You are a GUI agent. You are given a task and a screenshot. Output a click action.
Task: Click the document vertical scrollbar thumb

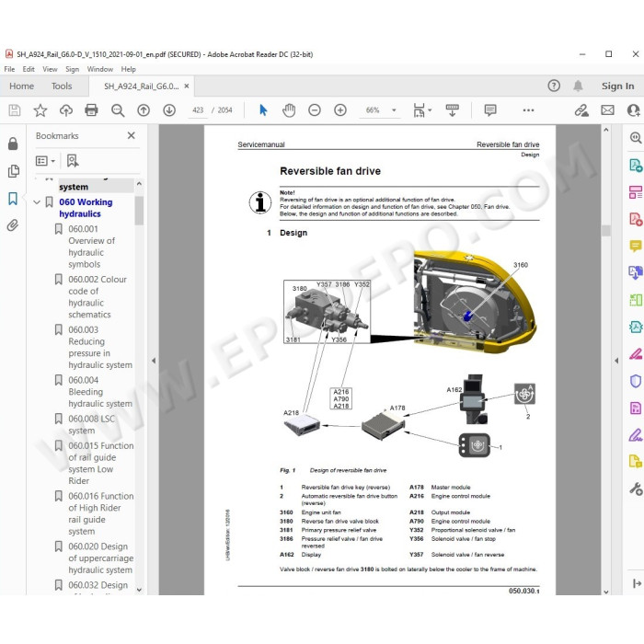coord(605,230)
